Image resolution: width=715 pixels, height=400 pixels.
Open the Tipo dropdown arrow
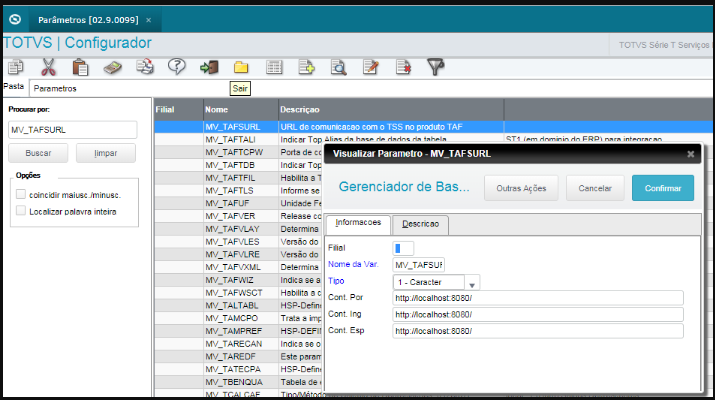[472, 283]
